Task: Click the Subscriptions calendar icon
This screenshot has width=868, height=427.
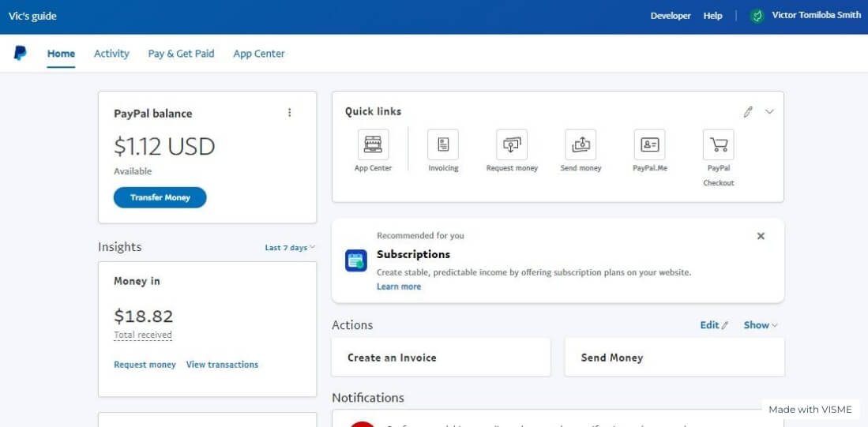Action: 356,260
